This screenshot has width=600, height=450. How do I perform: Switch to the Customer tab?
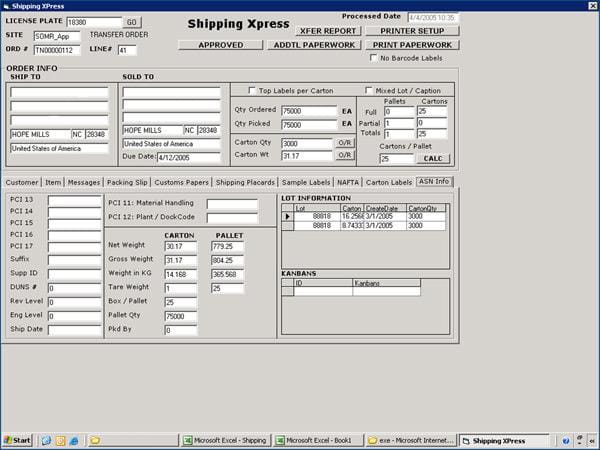22,183
